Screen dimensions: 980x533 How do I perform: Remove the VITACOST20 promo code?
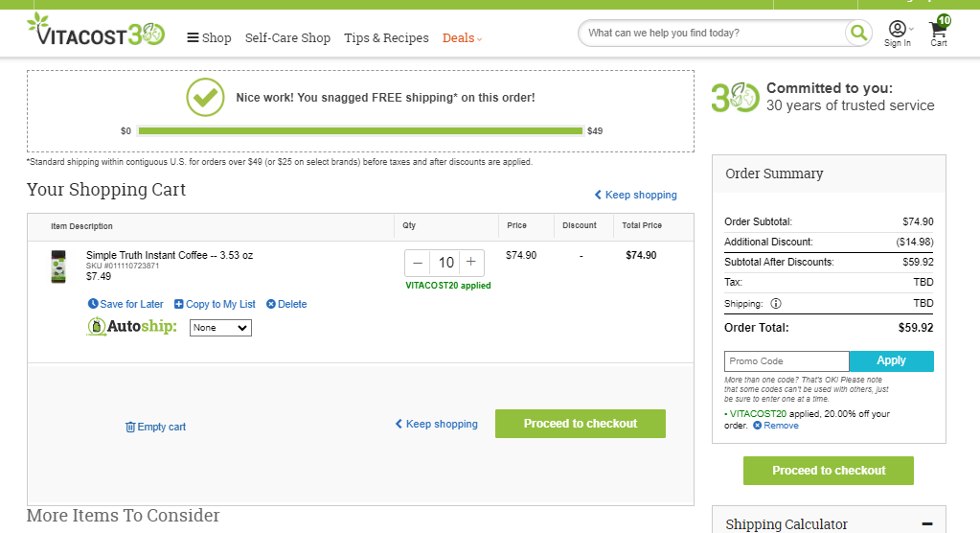(776, 426)
